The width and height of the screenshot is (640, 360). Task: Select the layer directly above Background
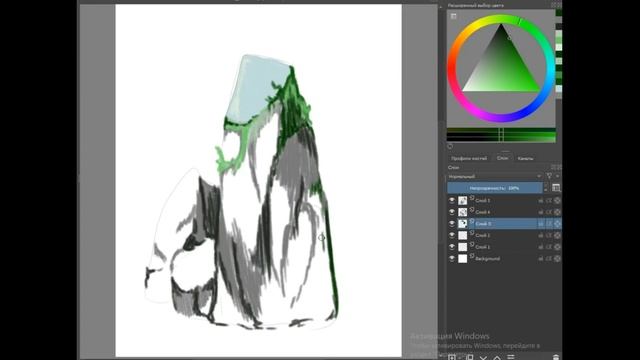(504, 247)
